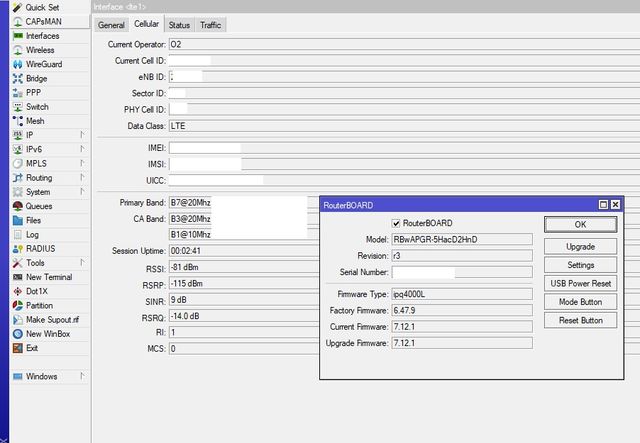640x443 pixels.
Task: Expand the System submenu arrow
Action: (x=82, y=191)
